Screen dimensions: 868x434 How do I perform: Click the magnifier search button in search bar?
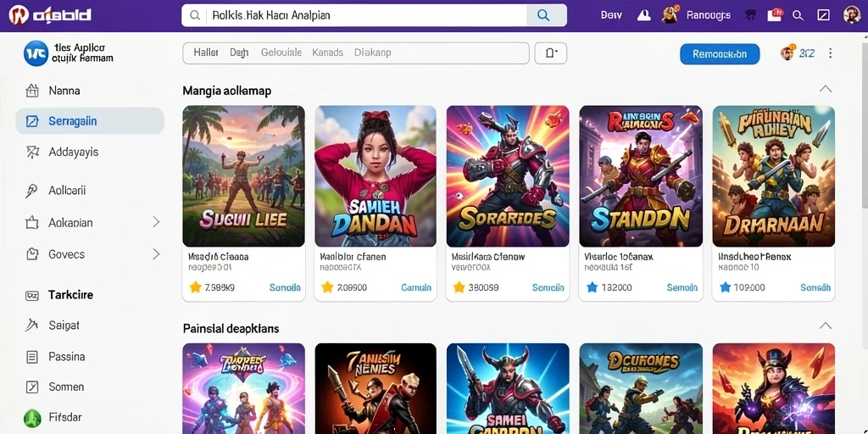[545, 15]
